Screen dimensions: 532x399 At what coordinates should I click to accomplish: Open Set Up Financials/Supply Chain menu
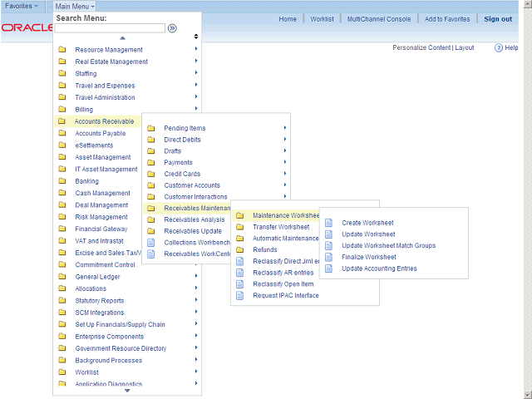[120, 325]
